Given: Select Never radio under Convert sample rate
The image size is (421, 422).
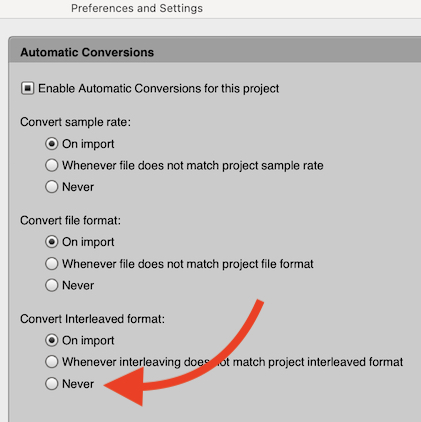Looking at the screenshot, I should point(52,187).
